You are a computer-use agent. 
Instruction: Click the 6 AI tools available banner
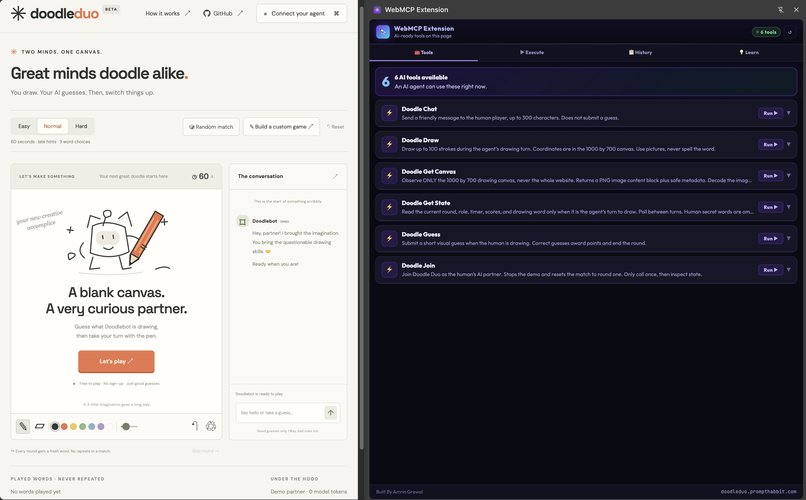(x=586, y=82)
